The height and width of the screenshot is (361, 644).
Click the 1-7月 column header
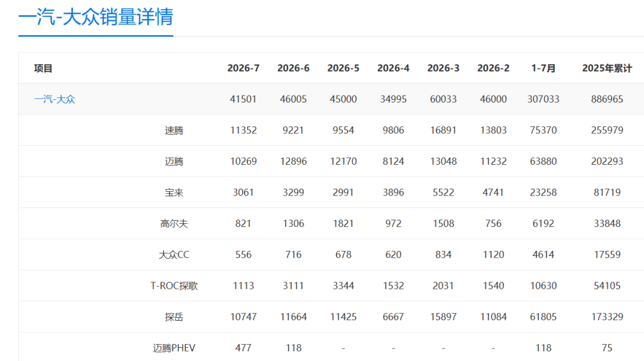point(543,68)
